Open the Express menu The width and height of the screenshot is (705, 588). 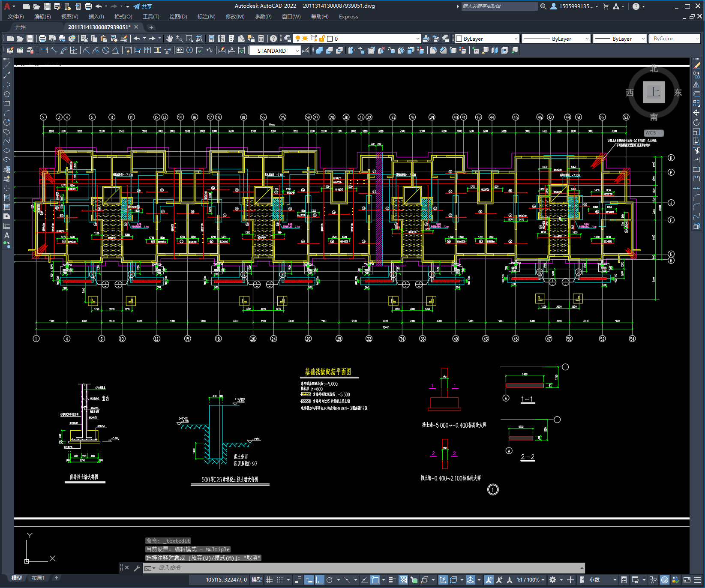click(348, 17)
